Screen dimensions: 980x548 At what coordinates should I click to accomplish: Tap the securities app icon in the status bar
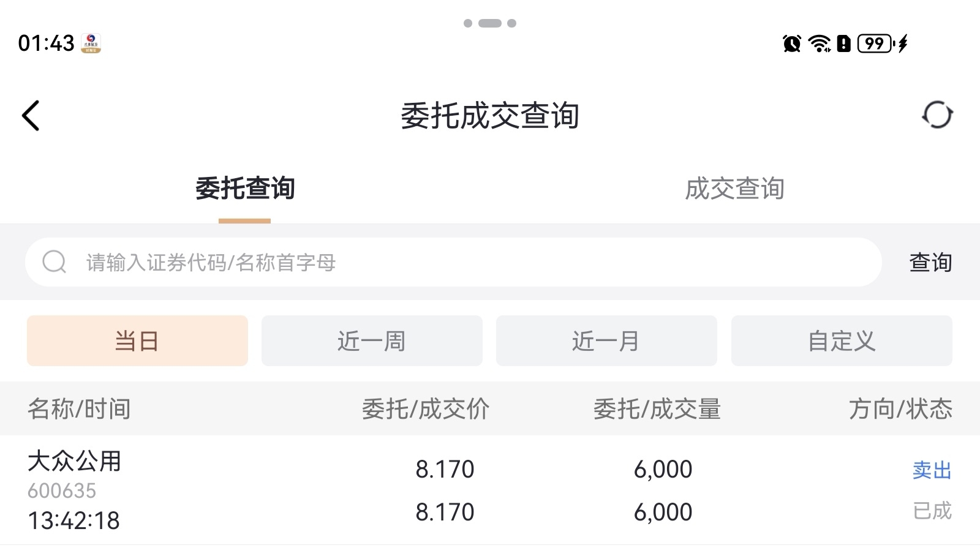click(91, 43)
